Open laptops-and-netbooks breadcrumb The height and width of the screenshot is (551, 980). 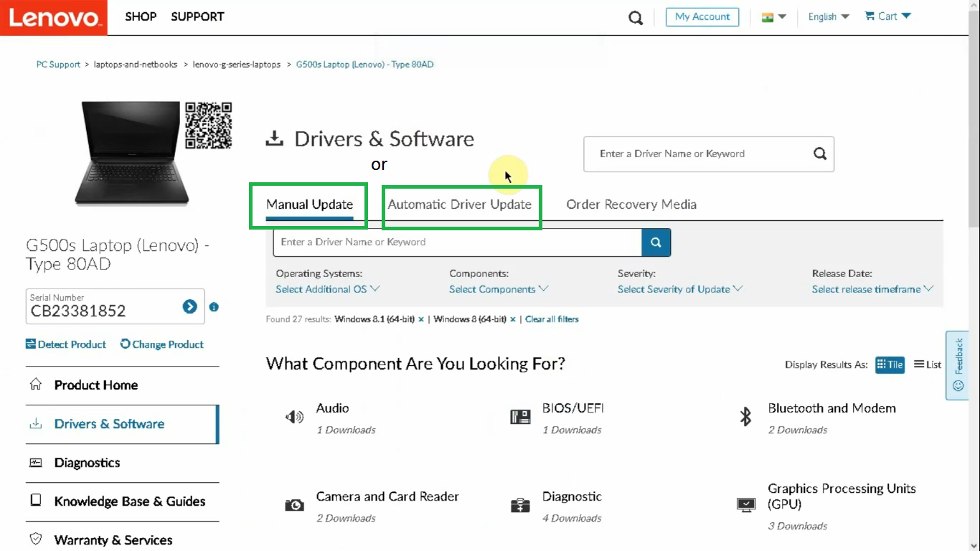[x=136, y=65]
